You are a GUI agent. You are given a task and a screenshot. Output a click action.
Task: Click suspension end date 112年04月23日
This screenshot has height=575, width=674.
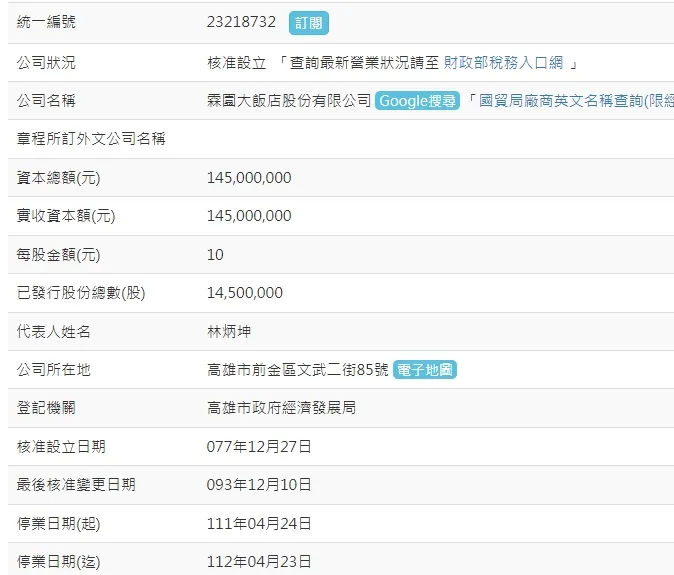(259, 561)
